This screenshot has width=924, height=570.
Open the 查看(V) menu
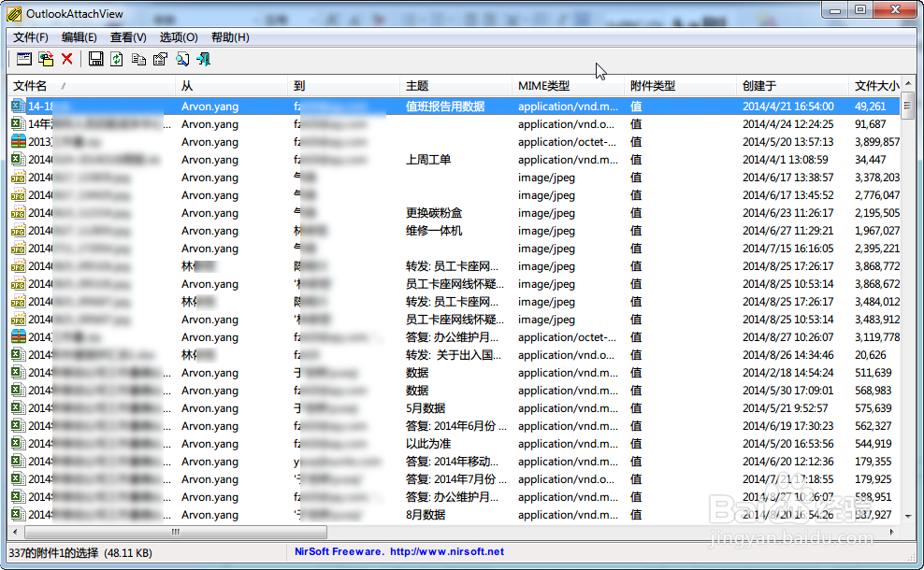pyautogui.click(x=128, y=37)
